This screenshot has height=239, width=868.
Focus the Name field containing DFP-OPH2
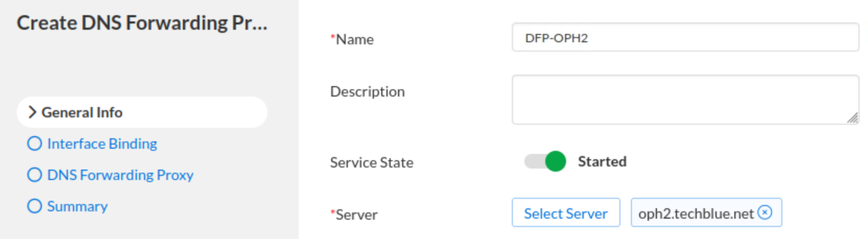point(685,37)
